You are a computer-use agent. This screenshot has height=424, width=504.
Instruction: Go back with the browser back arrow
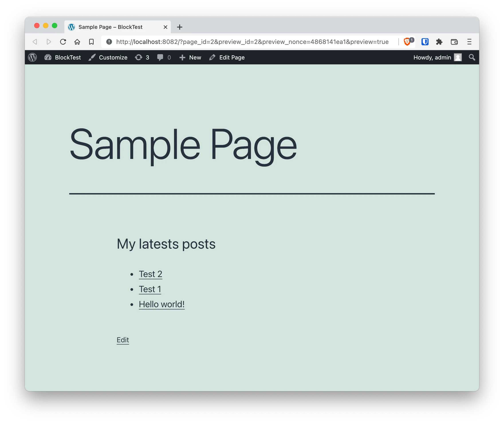point(35,42)
